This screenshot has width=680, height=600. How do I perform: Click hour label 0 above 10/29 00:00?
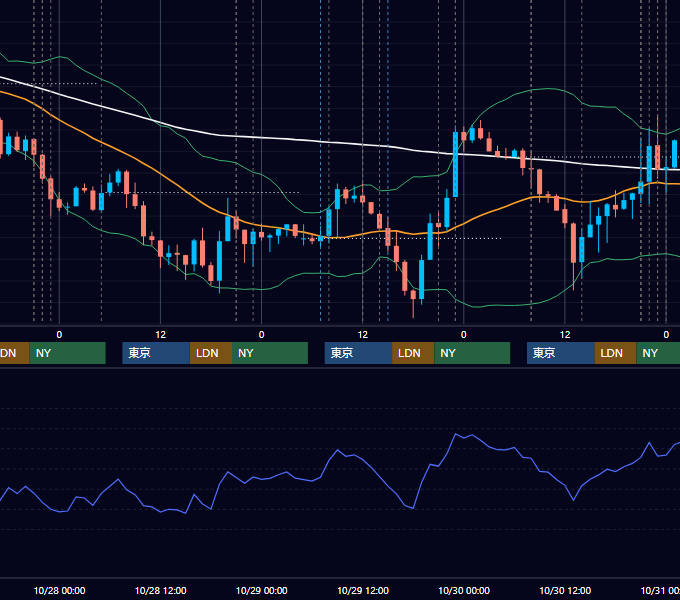pos(262,335)
